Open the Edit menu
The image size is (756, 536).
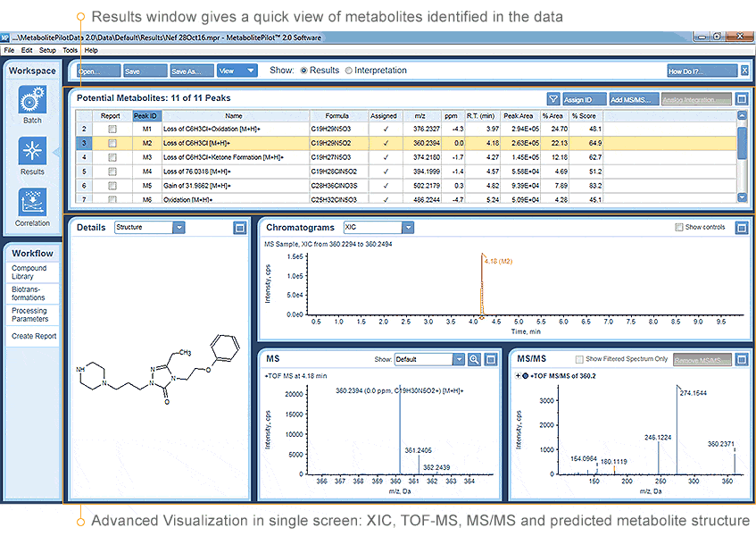(x=27, y=50)
